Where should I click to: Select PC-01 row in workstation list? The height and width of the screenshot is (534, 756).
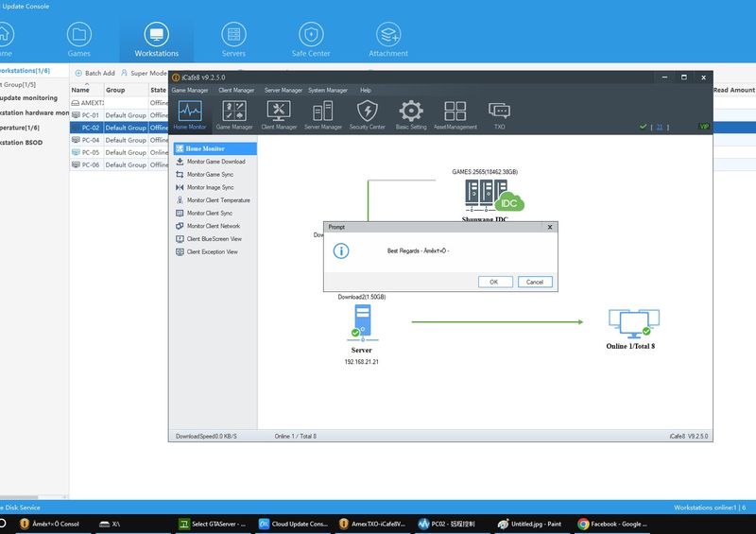[x=119, y=115]
